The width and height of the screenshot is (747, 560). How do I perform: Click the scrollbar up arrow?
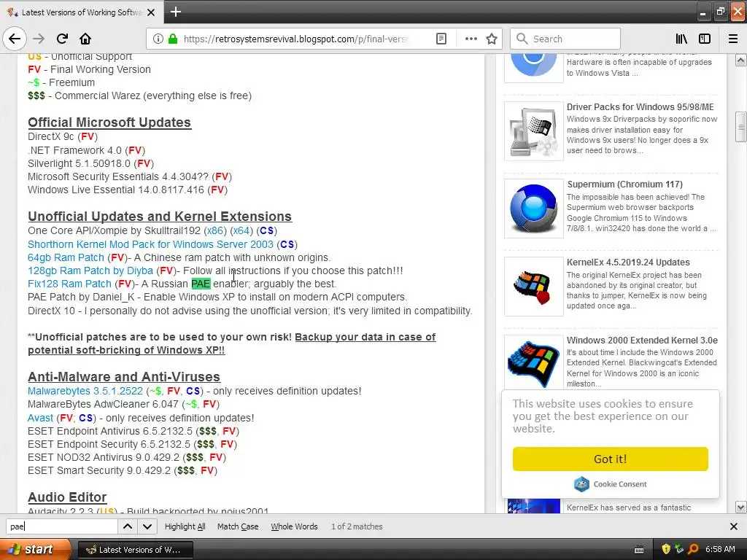pos(741,60)
